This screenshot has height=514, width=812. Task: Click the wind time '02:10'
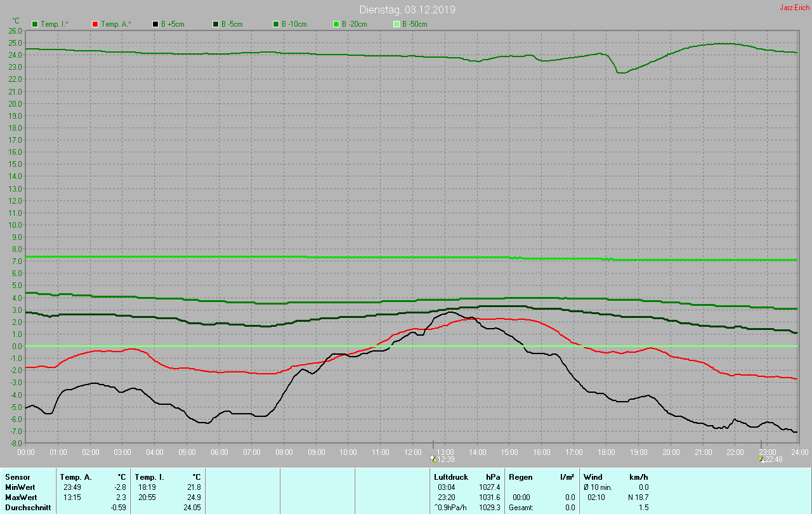pyautogui.click(x=596, y=497)
